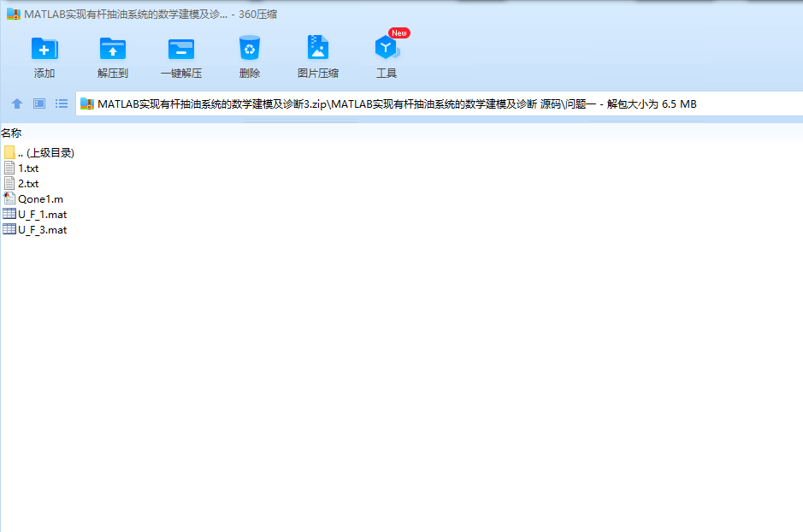803x532 pixels.
Task: Click the parent directory folder icon
Action: click(x=9, y=152)
